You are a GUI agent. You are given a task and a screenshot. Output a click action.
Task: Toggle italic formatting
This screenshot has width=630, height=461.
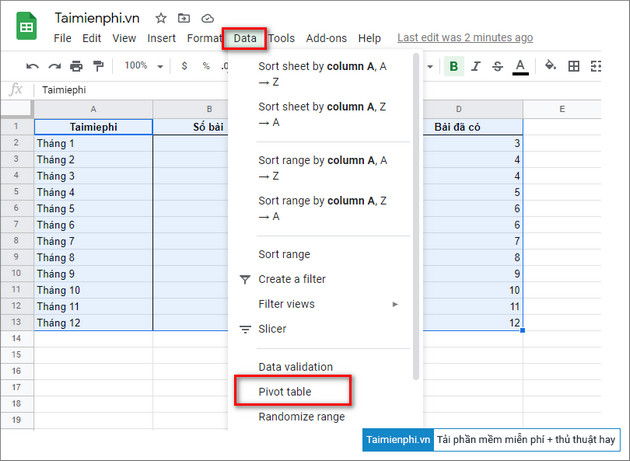[476, 66]
